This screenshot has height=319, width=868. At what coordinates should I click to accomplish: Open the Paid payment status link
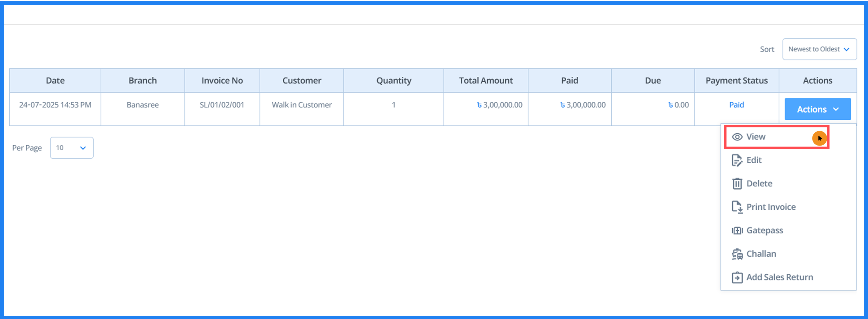point(737,105)
